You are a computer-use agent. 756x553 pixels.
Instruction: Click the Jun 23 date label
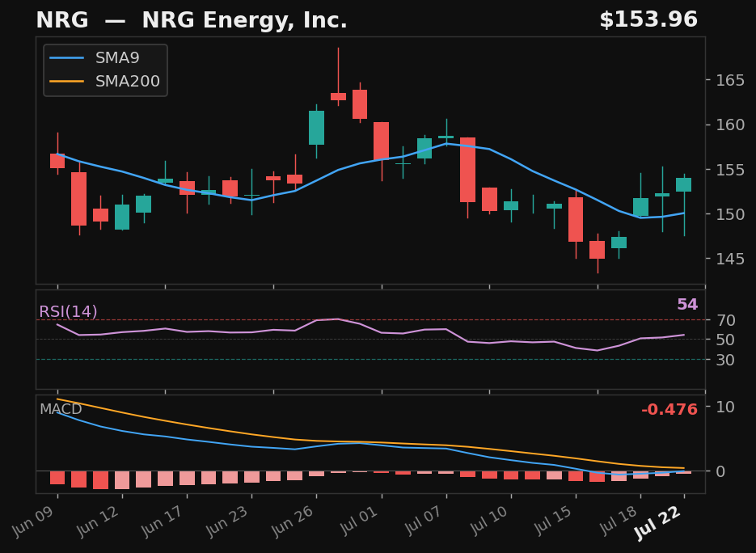pyautogui.click(x=227, y=521)
